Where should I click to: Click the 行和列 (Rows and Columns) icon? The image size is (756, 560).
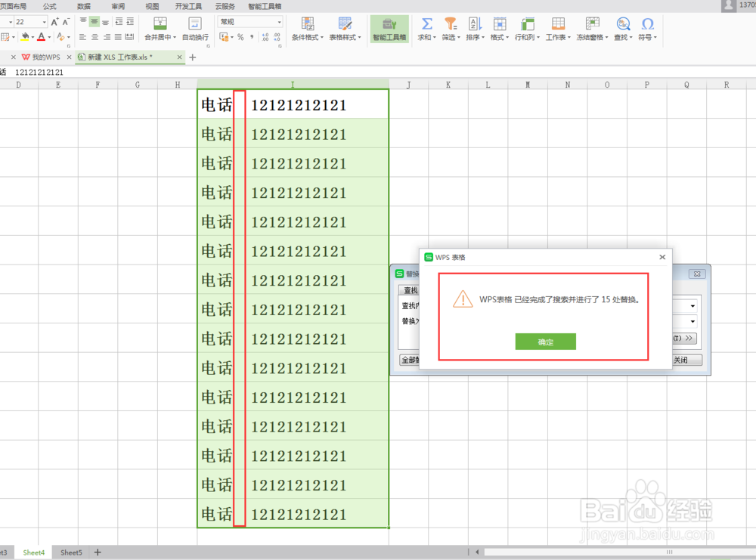point(527,23)
